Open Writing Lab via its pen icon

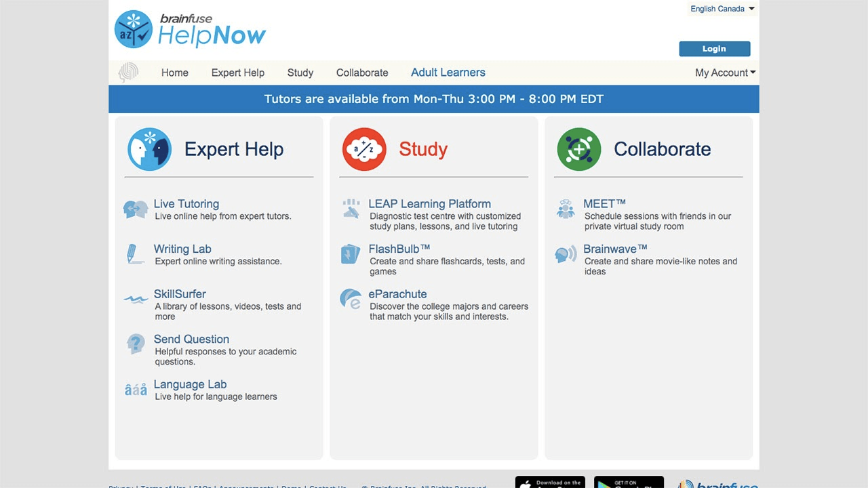click(132, 254)
